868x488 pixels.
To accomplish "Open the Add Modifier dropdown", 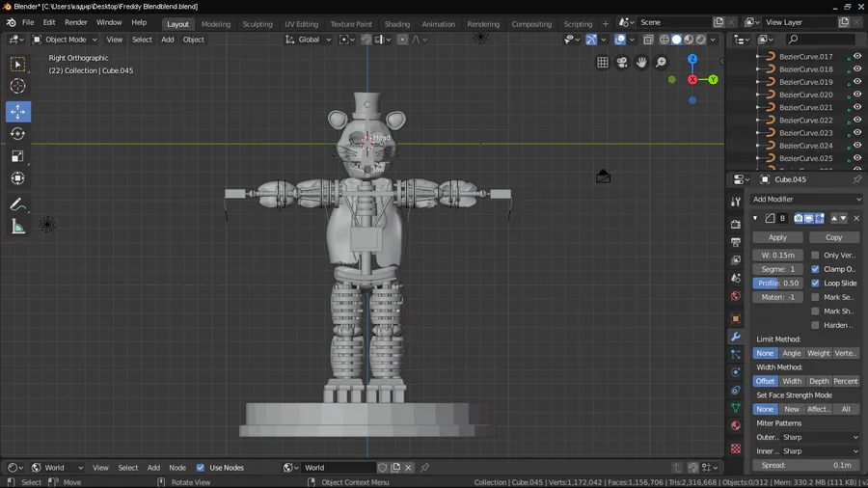I will pyautogui.click(x=806, y=200).
